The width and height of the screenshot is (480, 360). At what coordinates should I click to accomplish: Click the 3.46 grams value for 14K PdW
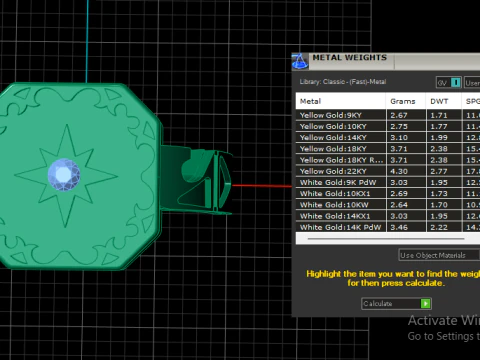(399, 228)
